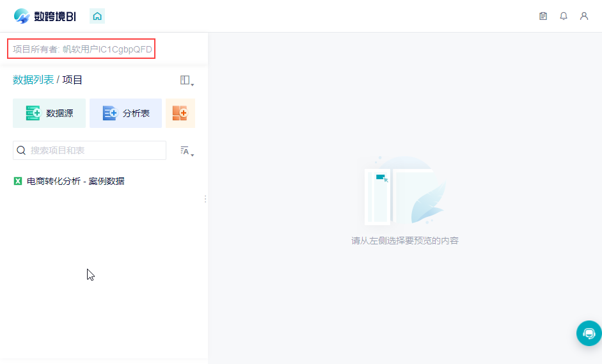Click the 项目所有者 owner text

82,49
